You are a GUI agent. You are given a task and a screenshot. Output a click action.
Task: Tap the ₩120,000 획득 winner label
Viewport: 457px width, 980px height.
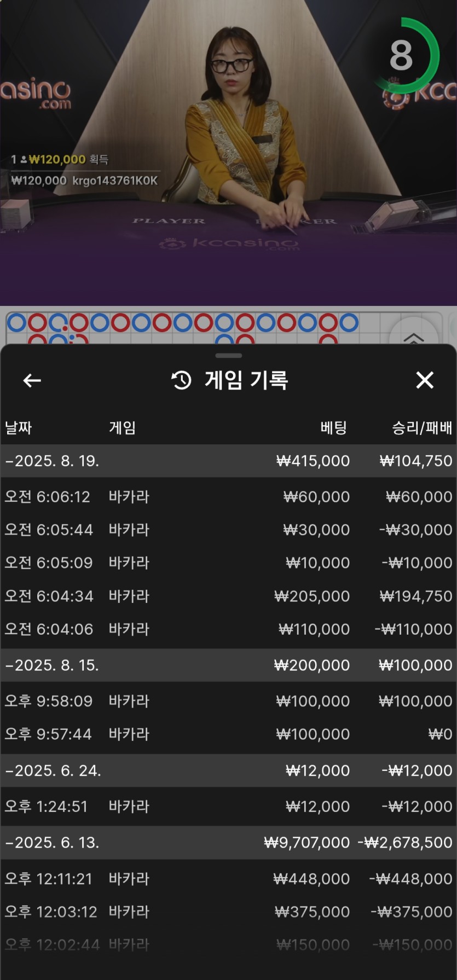click(60, 160)
